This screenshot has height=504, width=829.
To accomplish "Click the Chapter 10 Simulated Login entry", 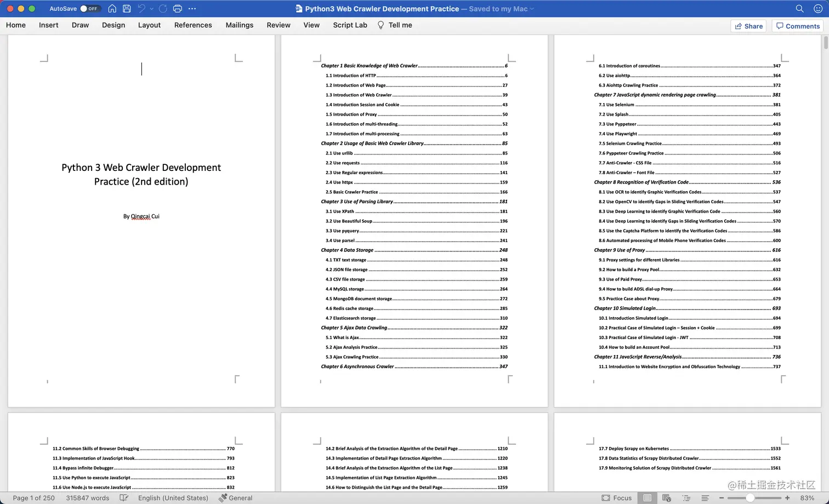I will (688, 308).
